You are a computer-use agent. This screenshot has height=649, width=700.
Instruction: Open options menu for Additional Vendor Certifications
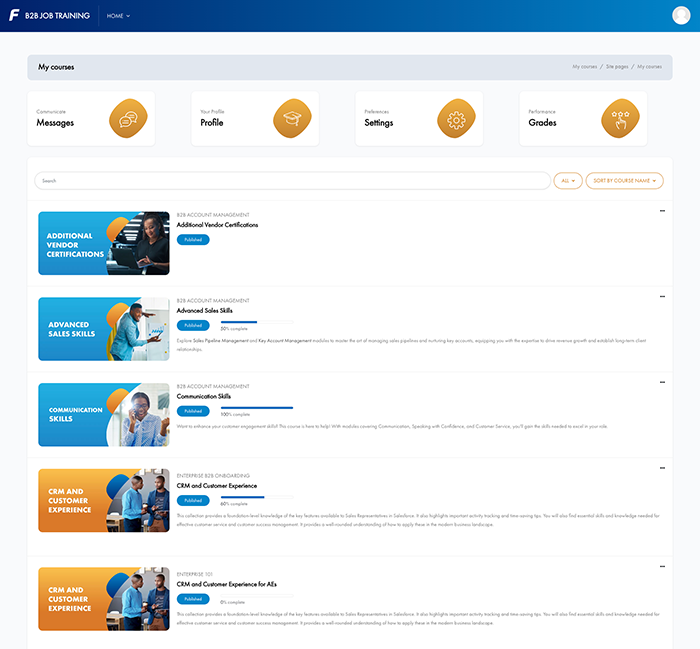tap(662, 211)
